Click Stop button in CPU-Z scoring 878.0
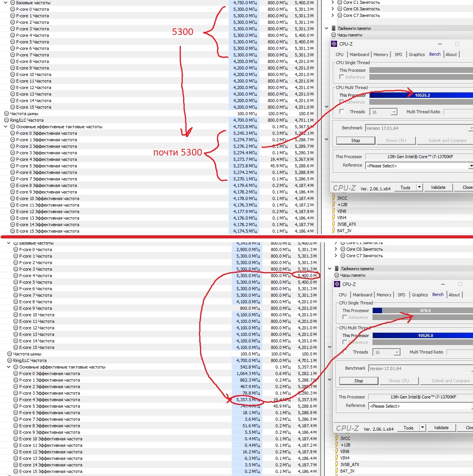Screen dimensions: 473x476 point(359,381)
